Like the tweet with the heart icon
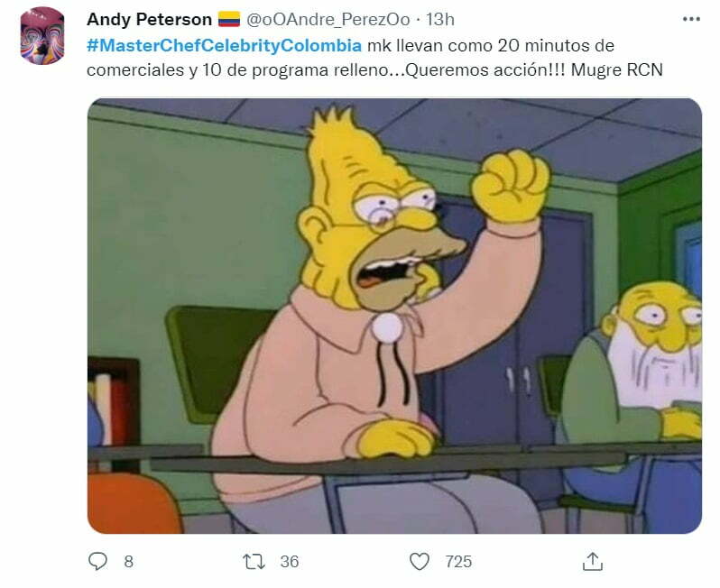 click(x=420, y=561)
